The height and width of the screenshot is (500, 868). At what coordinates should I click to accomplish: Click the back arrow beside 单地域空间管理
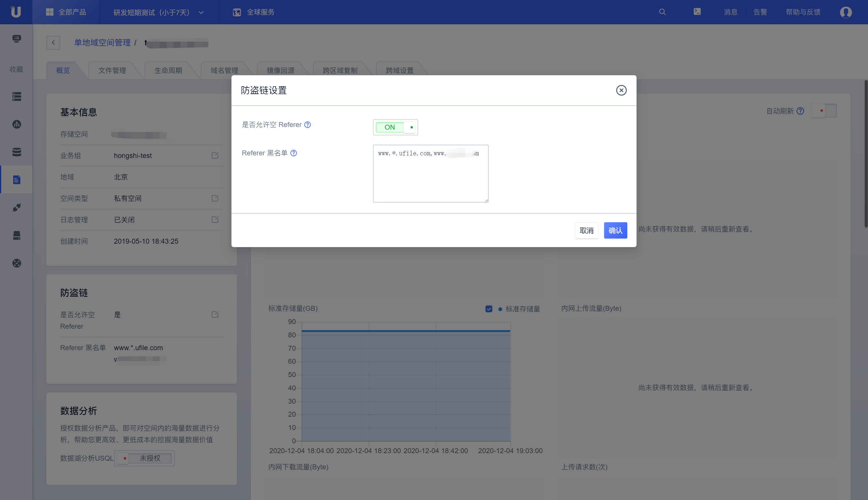(53, 43)
